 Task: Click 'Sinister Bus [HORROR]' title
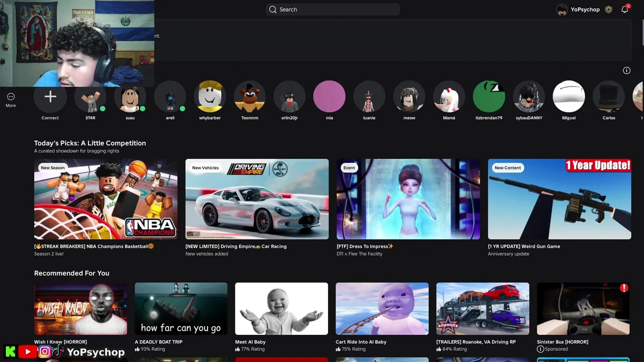coord(562,342)
